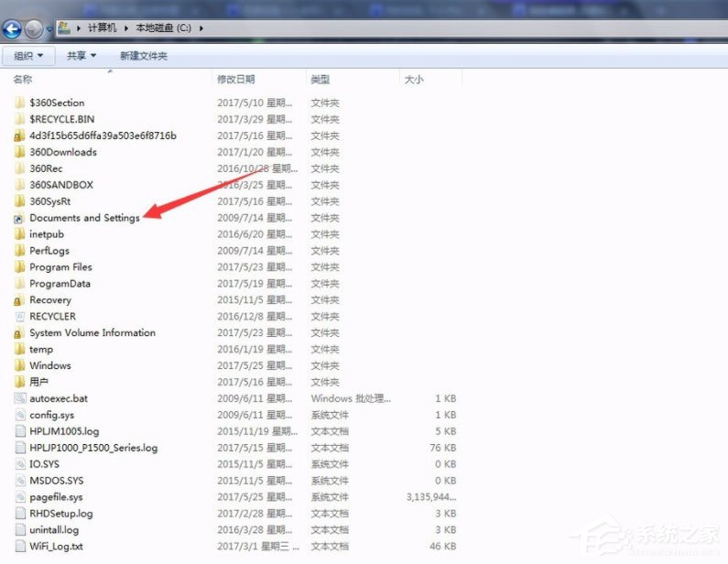Select the Program Files folder row
Viewport: 728px width, 564px height.
click(60, 267)
